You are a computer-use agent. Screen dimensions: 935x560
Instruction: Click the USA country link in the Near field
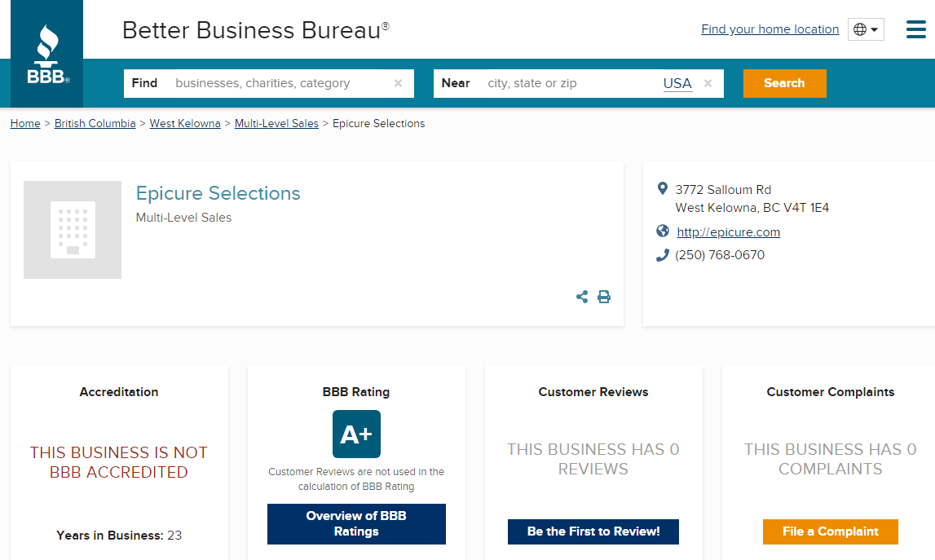tap(677, 83)
